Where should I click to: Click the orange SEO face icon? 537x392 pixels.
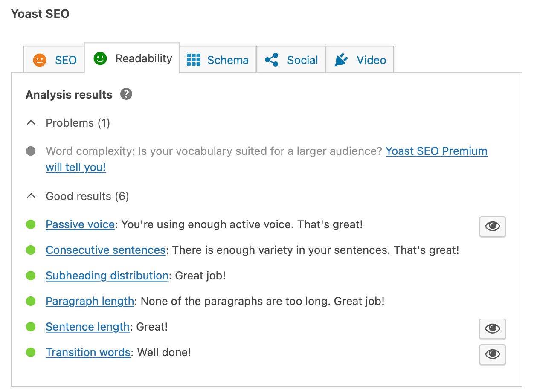[x=40, y=60]
